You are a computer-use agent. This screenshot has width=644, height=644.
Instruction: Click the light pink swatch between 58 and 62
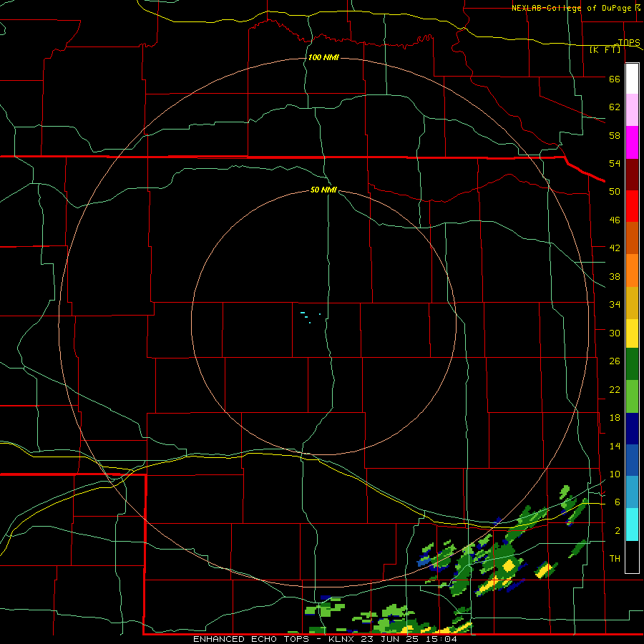pos(632,110)
